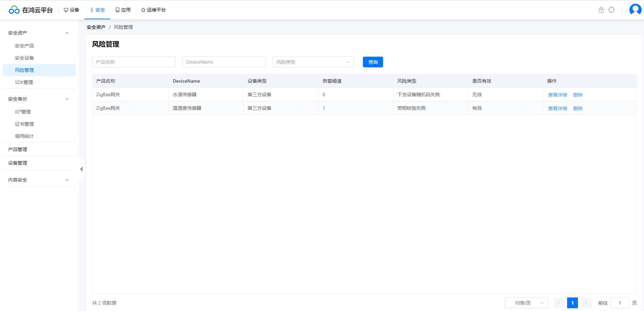Collapse the 安全身份 sidebar group
The height and width of the screenshot is (311, 644).
pyautogui.click(x=39, y=99)
